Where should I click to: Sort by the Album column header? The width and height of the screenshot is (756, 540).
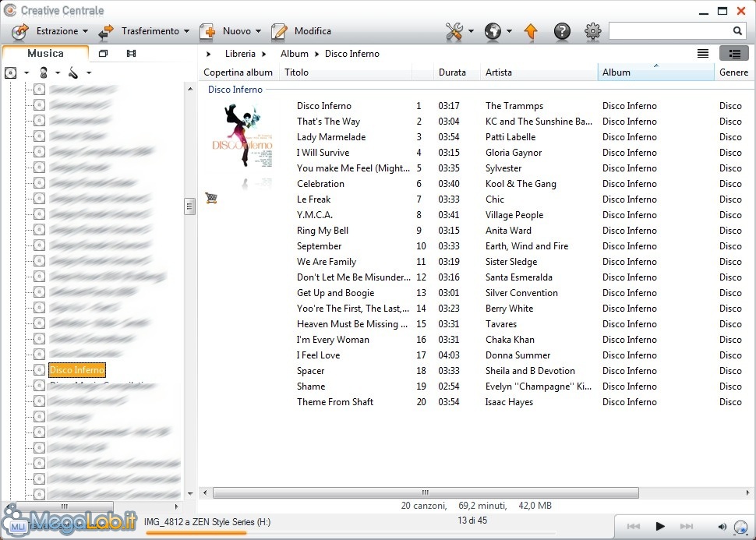pos(655,72)
